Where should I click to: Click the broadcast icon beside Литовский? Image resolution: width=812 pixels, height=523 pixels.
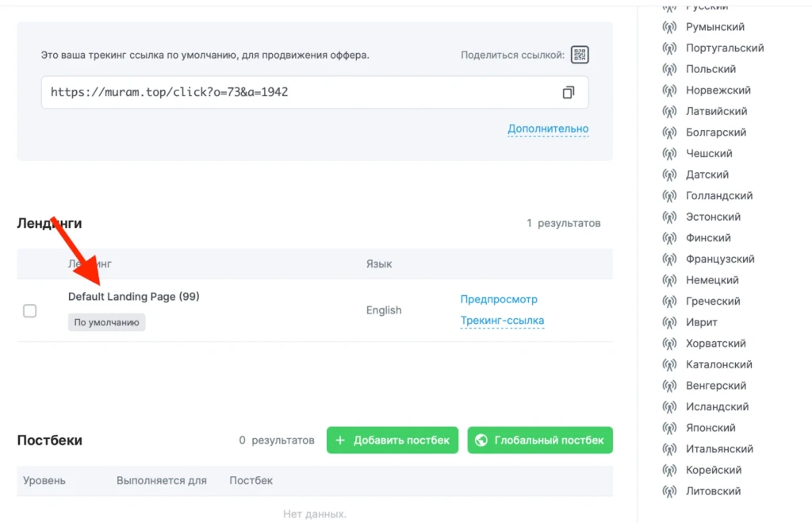click(x=669, y=491)
